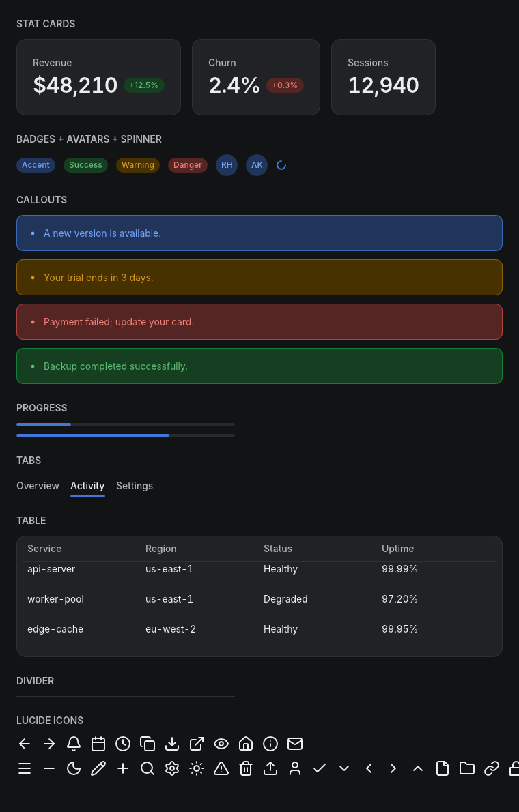The image size is (519, 812).
Task: Click the chevron left icon
Action: 369,768
